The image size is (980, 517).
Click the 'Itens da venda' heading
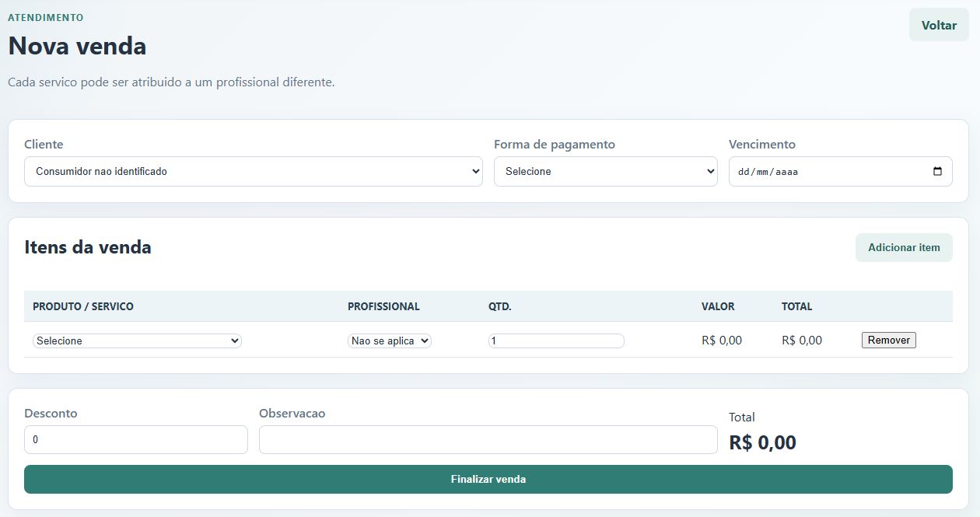click(88, 247)
